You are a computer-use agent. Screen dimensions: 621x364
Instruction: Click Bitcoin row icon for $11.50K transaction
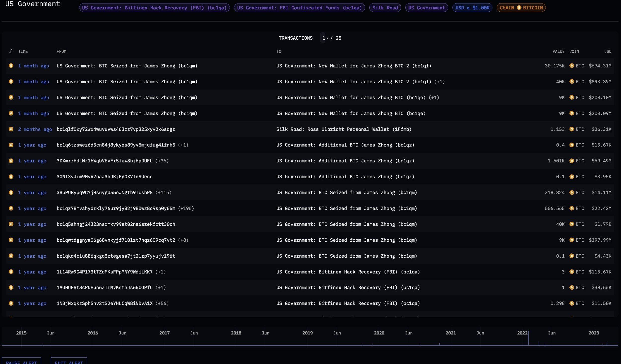tap(11, 303)
